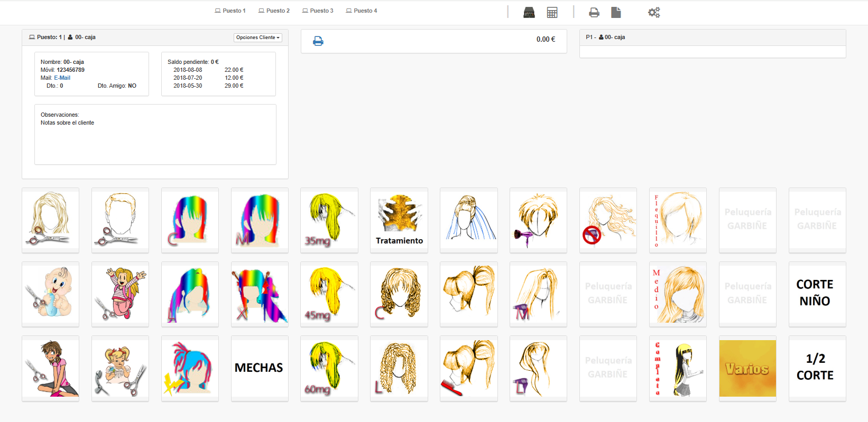Select the long rainbow hair L tile
Image resolution: width=868 pixels, height=422 pixels.
click(190, 294)
